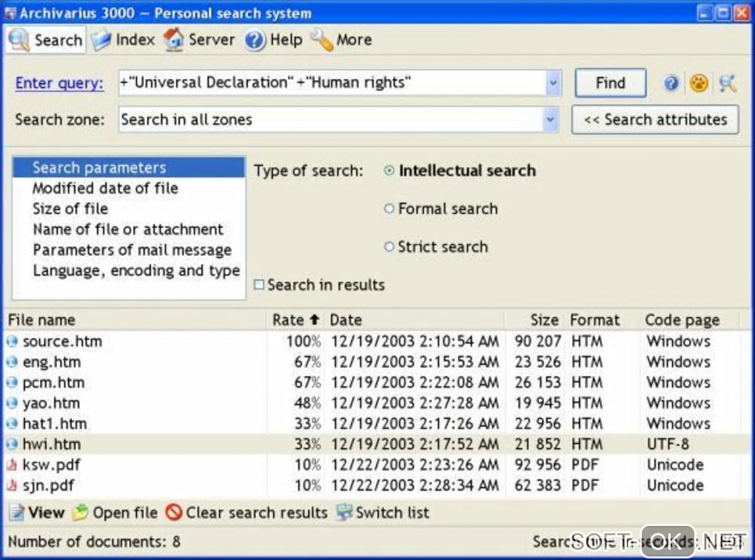755x560 pixels.
Task: Click the Switch list icon
Action: tap(343, 513)
